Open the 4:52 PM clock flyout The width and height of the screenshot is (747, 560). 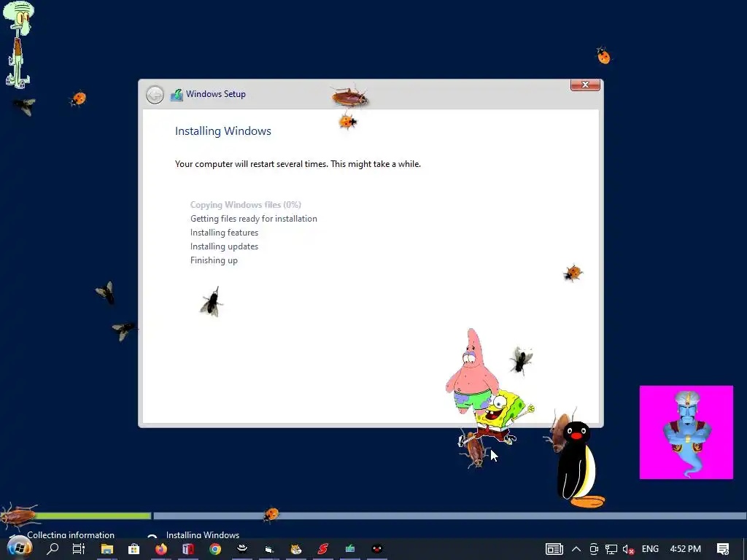[x=685, y=549]
